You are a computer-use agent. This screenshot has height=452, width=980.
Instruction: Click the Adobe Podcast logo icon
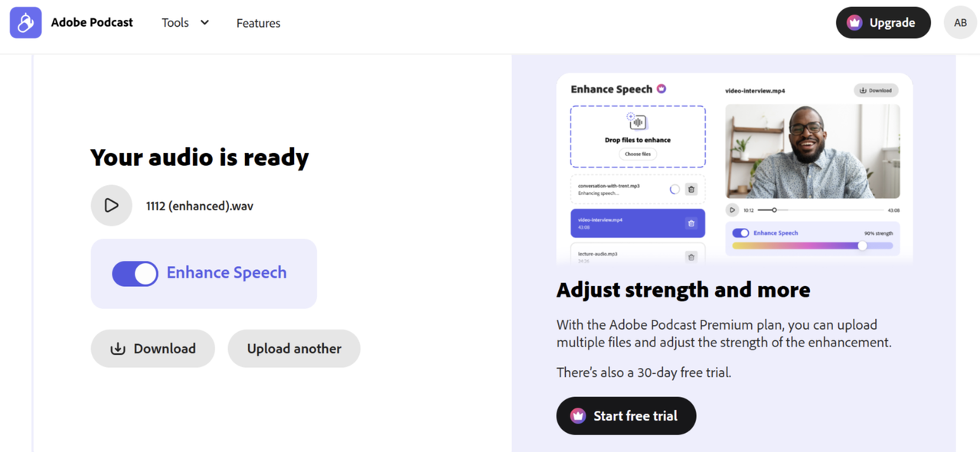click(25, 23)
